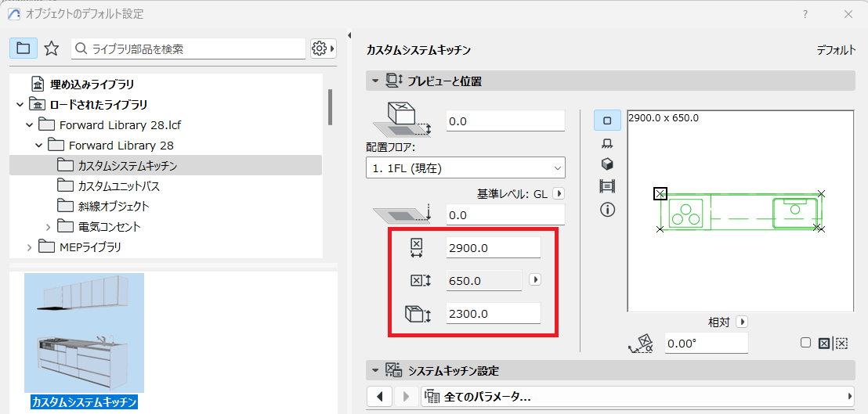This screenshot has height=414, width=868.
Task: Click the object width dimension icon
Action: (x=417, y=247)
